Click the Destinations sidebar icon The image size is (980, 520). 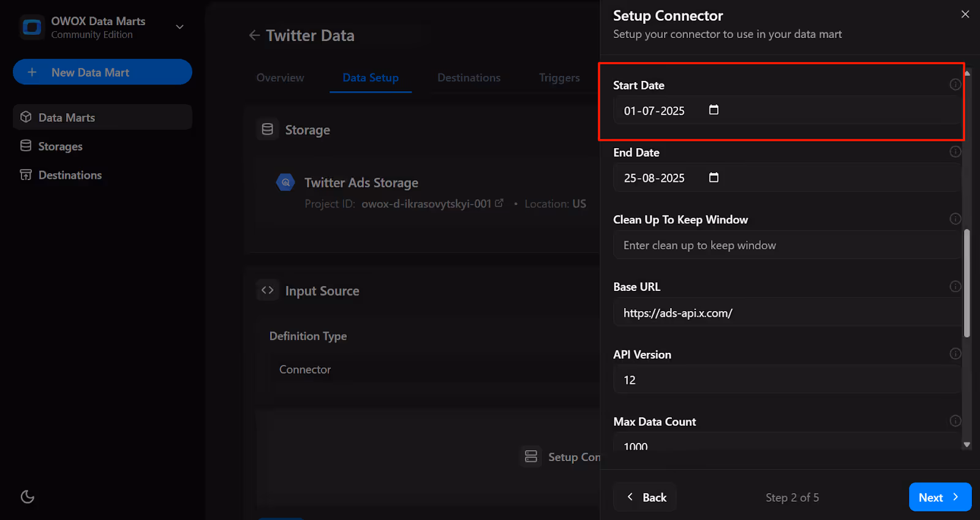click(26, 175)
